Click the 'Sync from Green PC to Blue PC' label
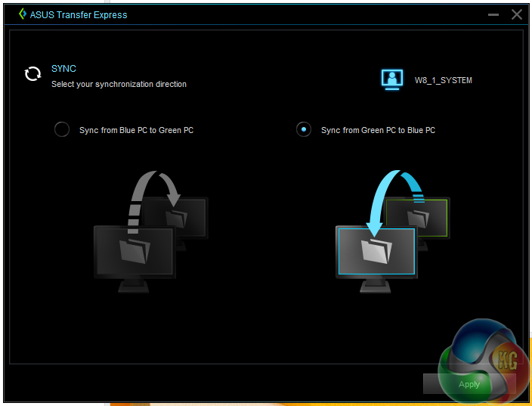This screenshot has height=406, width=532. 378,130
